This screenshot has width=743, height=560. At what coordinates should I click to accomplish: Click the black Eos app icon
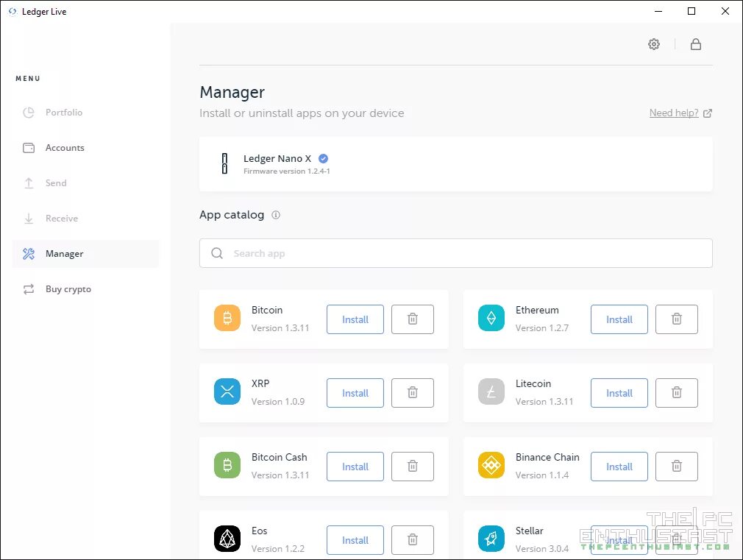227,539
